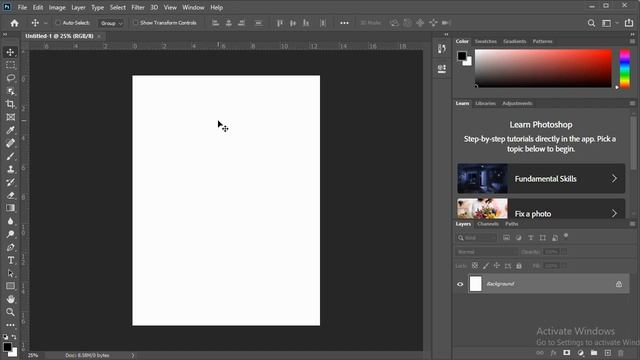Open the Auto-Select Group dropdown
The height and width of the screenshot is (360, 640).
(x=111, y=23)
